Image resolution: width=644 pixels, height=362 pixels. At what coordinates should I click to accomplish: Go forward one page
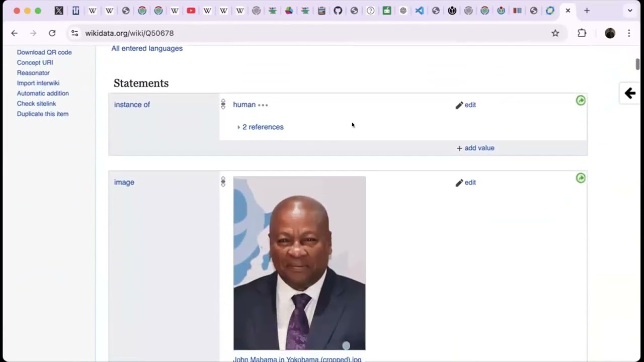(33, 33)
